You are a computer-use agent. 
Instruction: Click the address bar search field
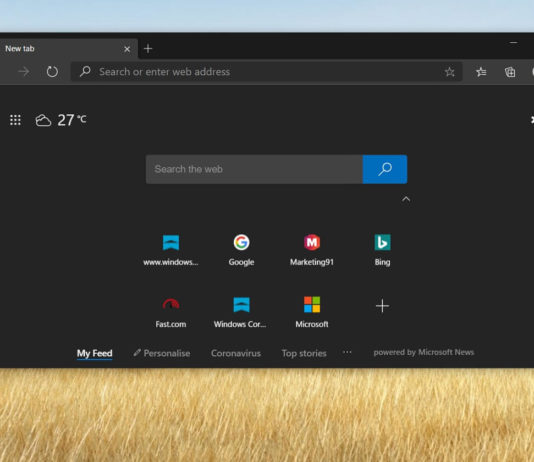point(266,71)
